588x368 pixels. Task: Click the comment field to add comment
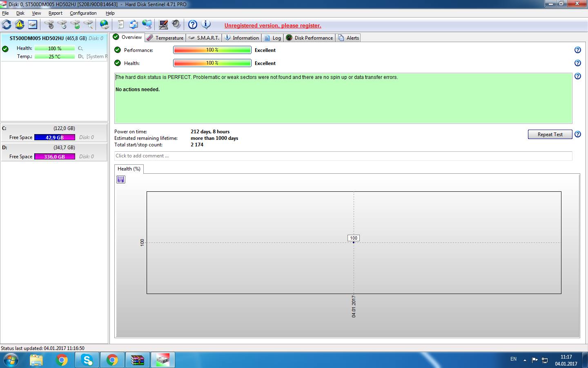(343, 156)
